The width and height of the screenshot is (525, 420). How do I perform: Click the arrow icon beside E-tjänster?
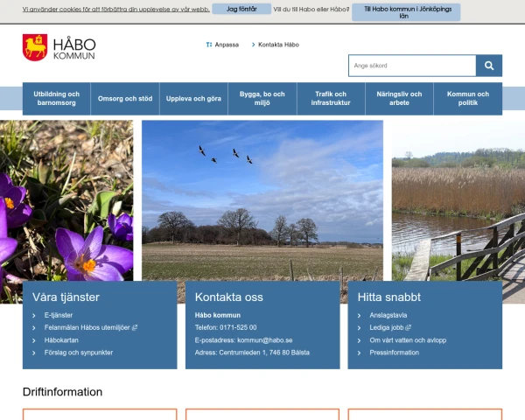coord(34,316)
